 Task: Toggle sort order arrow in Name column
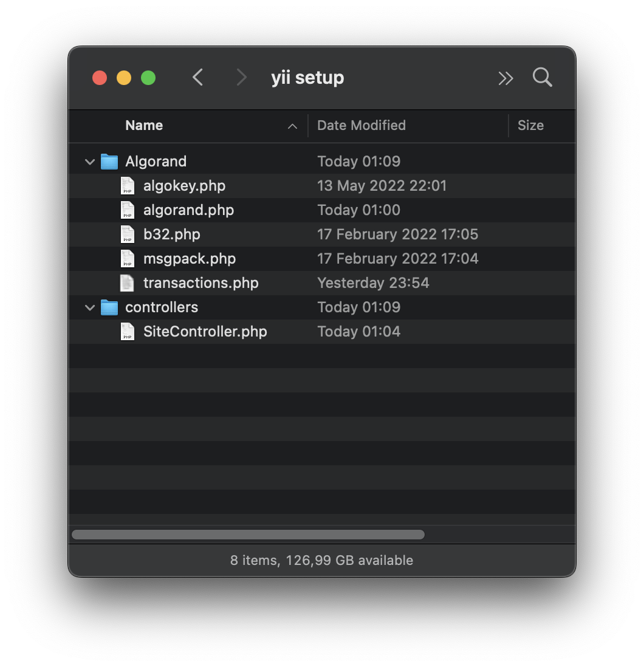(292, 126)
